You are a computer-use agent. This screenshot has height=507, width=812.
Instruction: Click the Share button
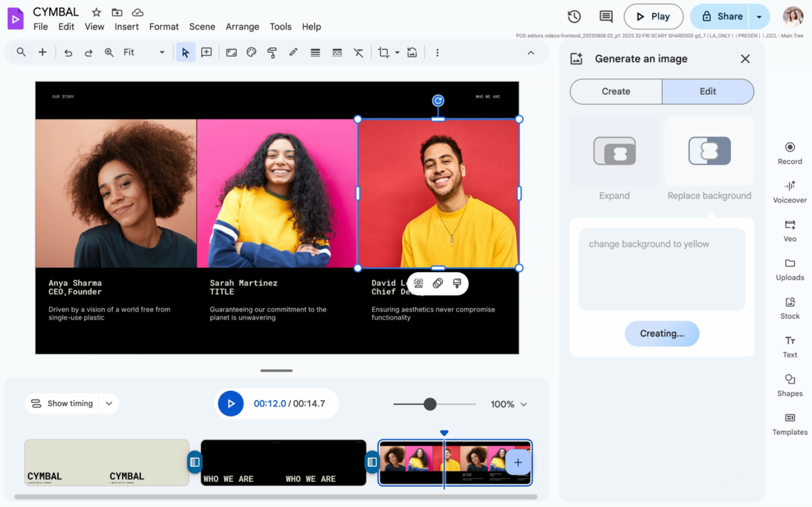[x=724, y=16]
